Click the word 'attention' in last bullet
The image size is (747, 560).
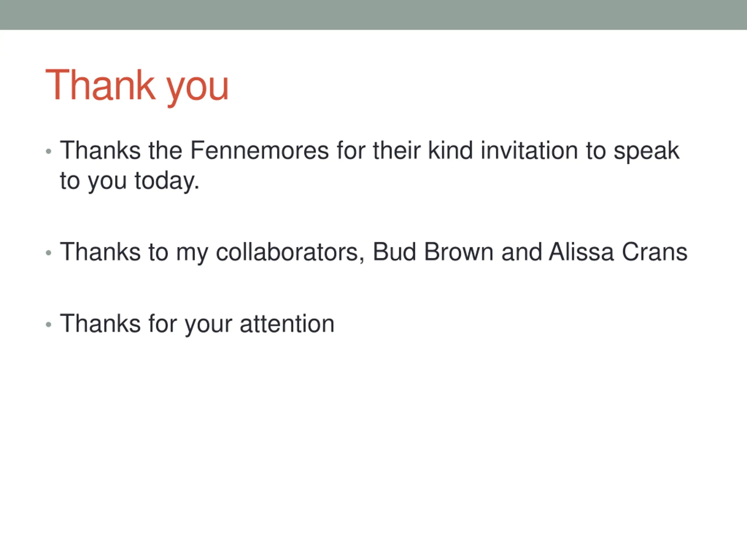pos(287,324)
